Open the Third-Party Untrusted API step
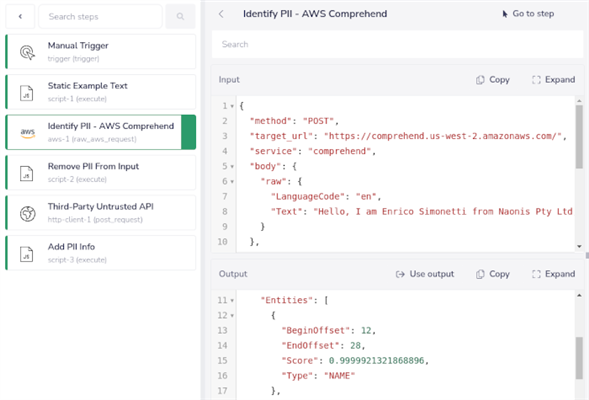 click(x=101, y=213)
